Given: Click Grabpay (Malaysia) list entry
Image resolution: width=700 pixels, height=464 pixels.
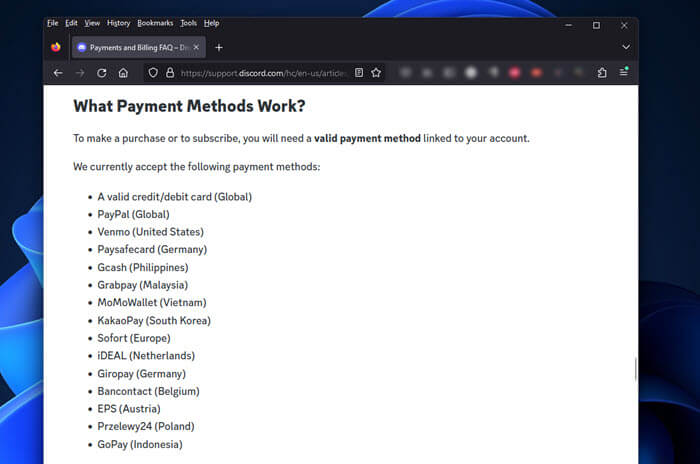Looking at the screenshot, I should tap(142, 285).
